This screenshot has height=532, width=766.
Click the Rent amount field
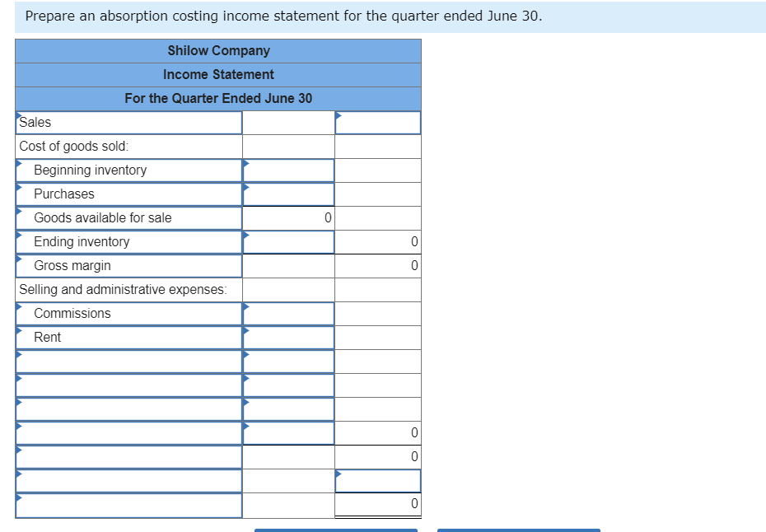click(287, 337)
